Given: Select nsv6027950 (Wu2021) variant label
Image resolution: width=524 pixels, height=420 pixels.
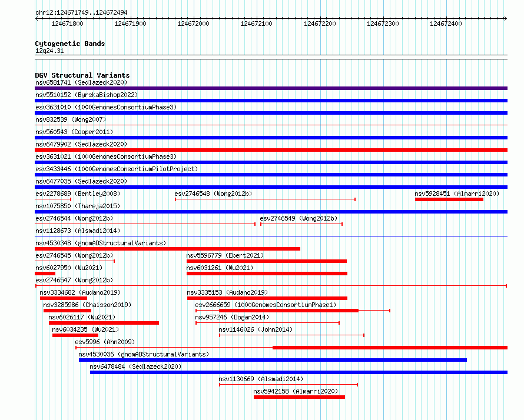Looking at the screenshot, I should coord(69,268).
